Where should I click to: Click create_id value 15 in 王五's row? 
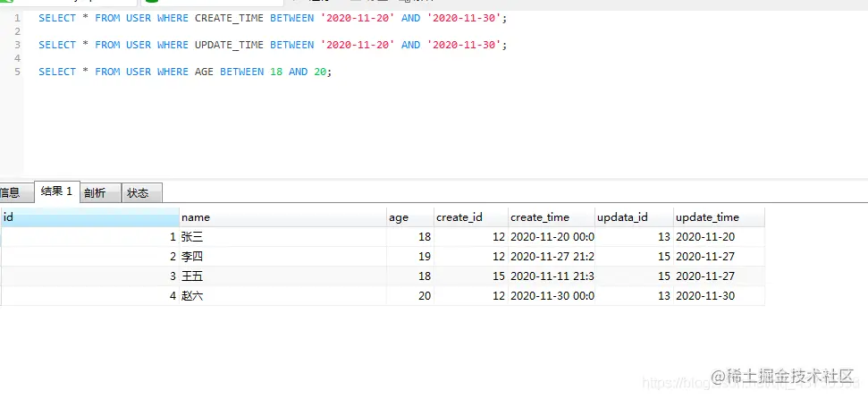(x=471, y=276)
